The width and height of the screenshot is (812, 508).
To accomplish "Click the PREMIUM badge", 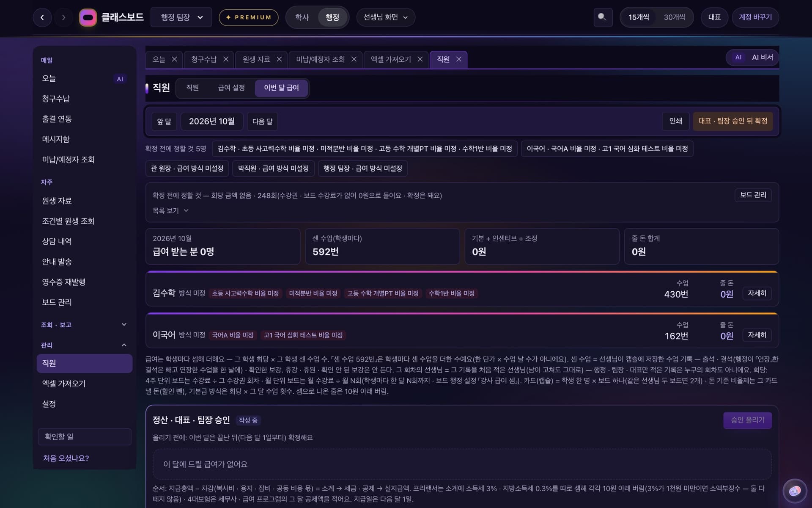I will click(x=249, y=17).
